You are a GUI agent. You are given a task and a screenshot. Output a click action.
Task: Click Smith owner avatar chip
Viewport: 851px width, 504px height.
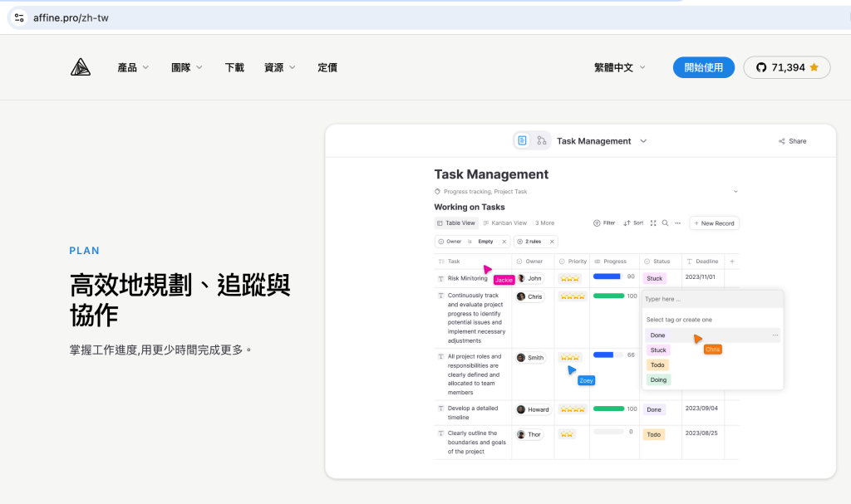tap(530, 358)
